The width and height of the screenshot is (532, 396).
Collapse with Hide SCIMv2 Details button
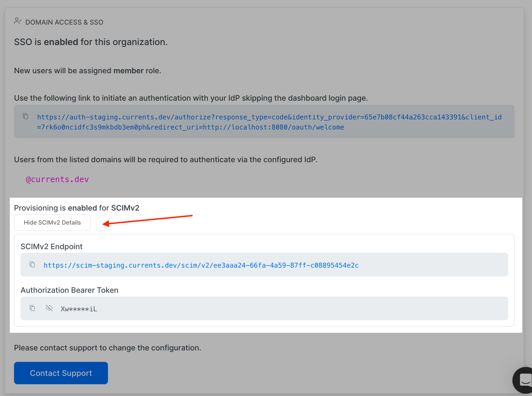click(x=52, y=223)
